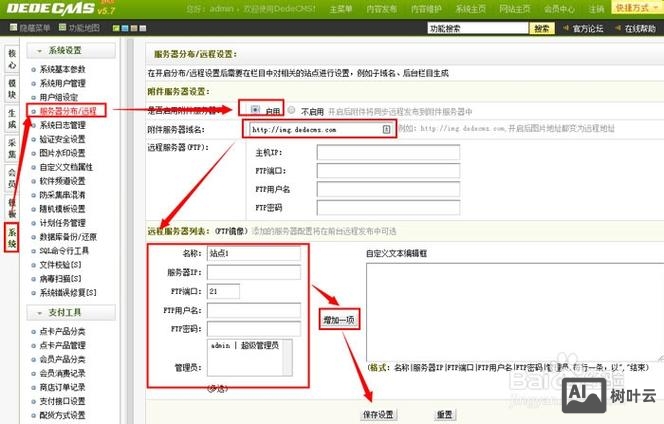Click the 主机IP input field
Screen dimensions: 664x424
[x=388, y=152]
